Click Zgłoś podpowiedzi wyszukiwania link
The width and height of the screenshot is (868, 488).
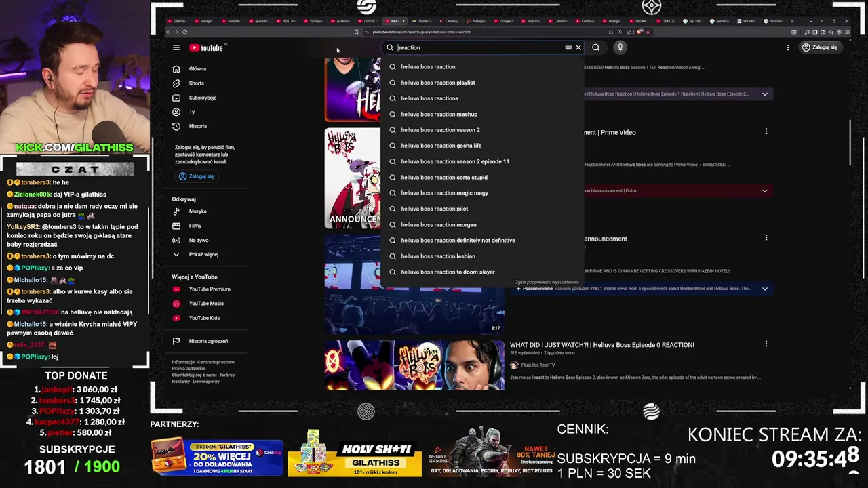click(x=547, y=282)
